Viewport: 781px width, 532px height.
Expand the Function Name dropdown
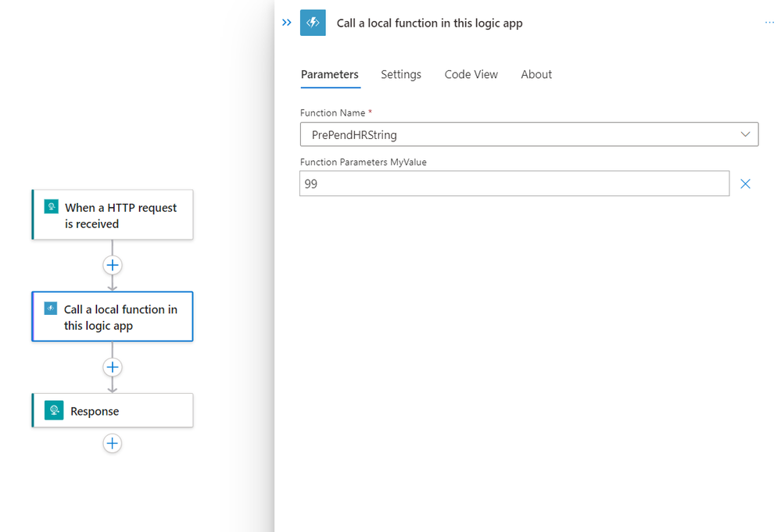tap(528, 134)
